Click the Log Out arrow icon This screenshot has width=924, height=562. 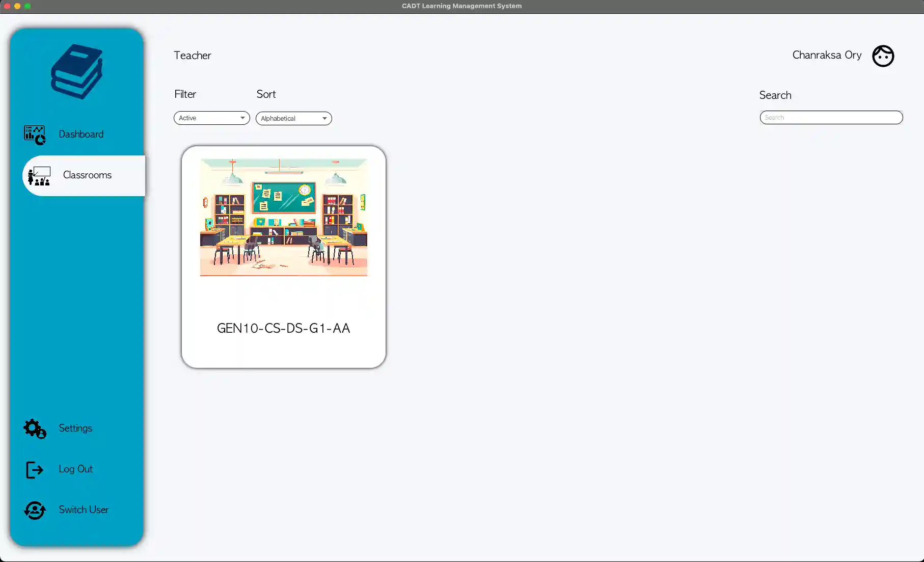tap(34, 469)
